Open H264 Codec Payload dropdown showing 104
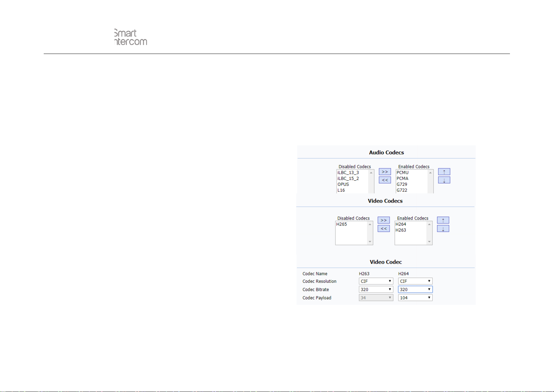Image resolution: width=554 pixels, height=392 pixels. pyautogui.click(x=415, y=298)
